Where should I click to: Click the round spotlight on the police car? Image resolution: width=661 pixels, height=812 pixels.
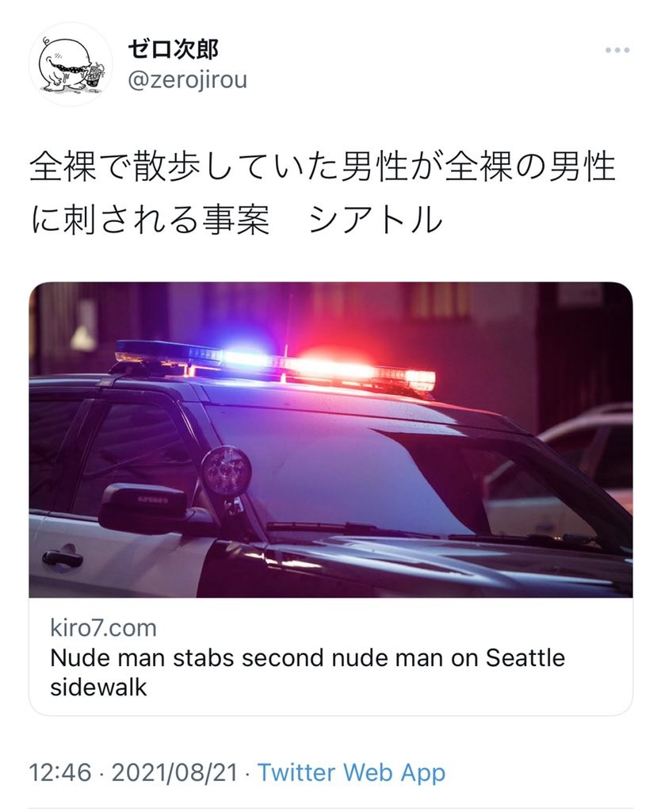point(226,470)
